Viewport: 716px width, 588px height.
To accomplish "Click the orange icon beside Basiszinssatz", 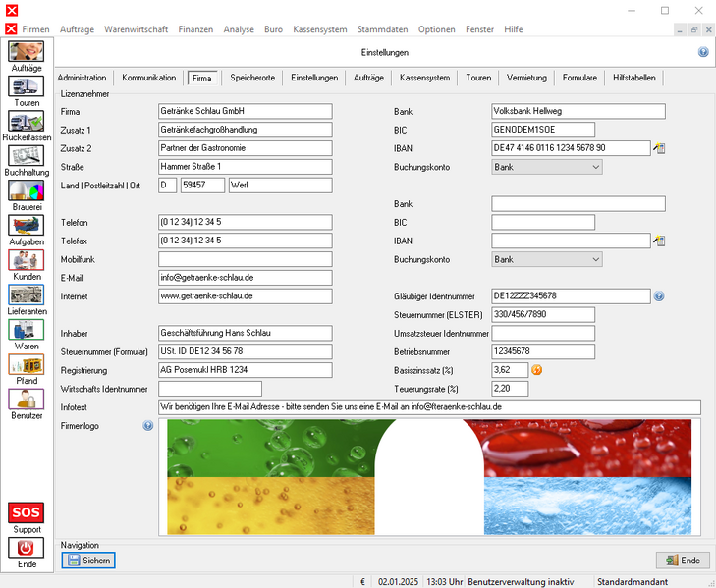I will pyautogui.click(x=537, y=370).
